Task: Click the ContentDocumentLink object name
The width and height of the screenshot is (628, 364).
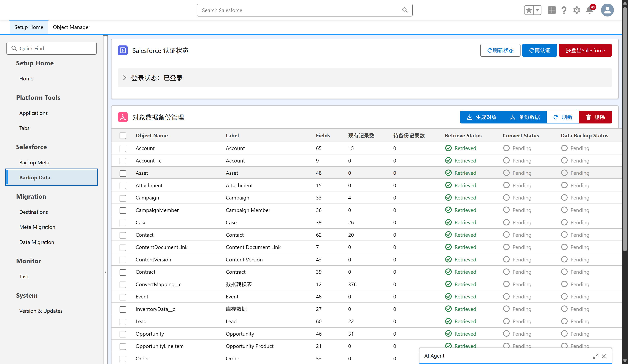Action: pyautogui.click(x=161, y=247)
